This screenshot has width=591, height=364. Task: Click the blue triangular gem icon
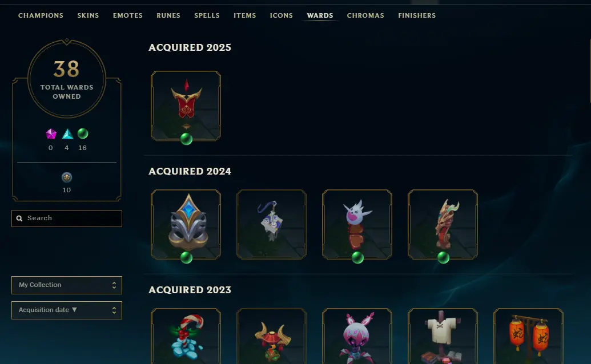coord(67,134)
